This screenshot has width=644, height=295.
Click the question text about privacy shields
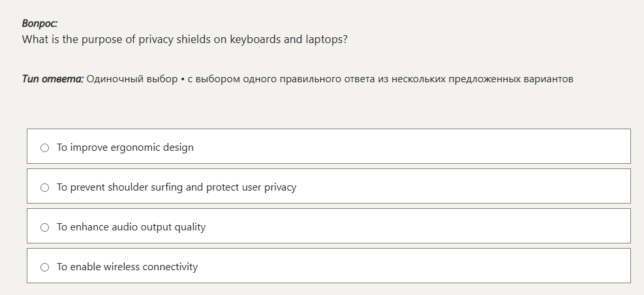click(x=185, y=39)
